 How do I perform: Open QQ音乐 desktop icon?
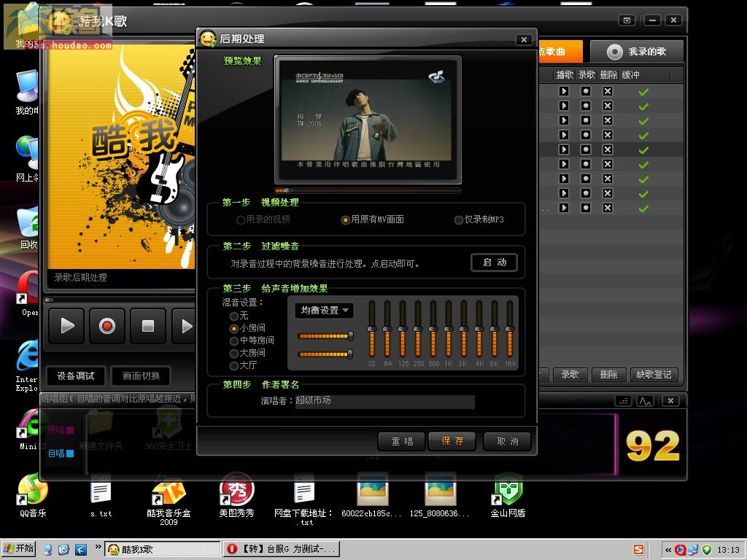(33, 497)
